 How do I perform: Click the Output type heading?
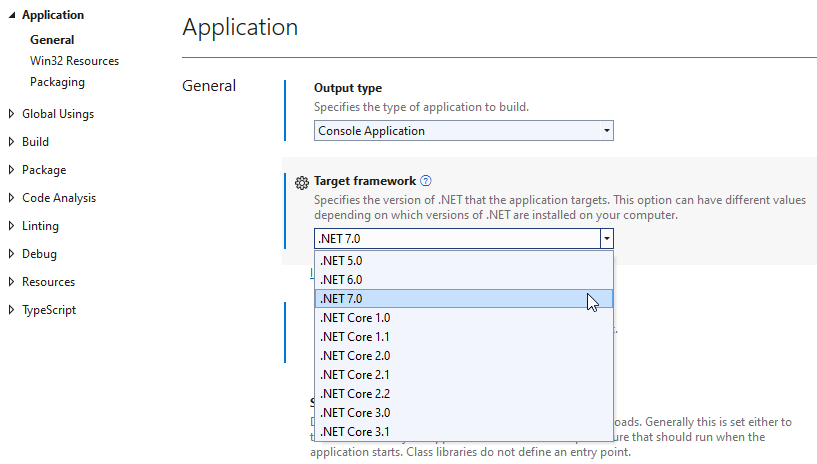[x=348, y=88]
